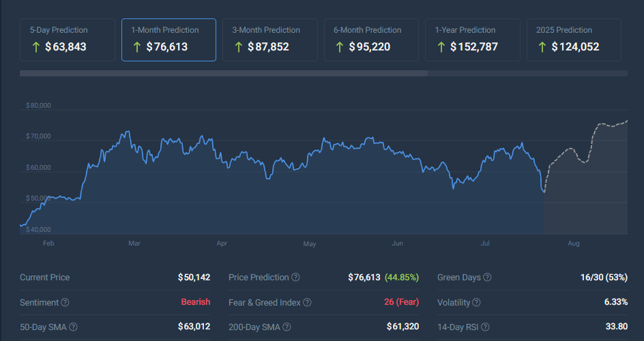Click the Aug label on chart axis
This screenshot has height=341, width=644.
(573, 243)
